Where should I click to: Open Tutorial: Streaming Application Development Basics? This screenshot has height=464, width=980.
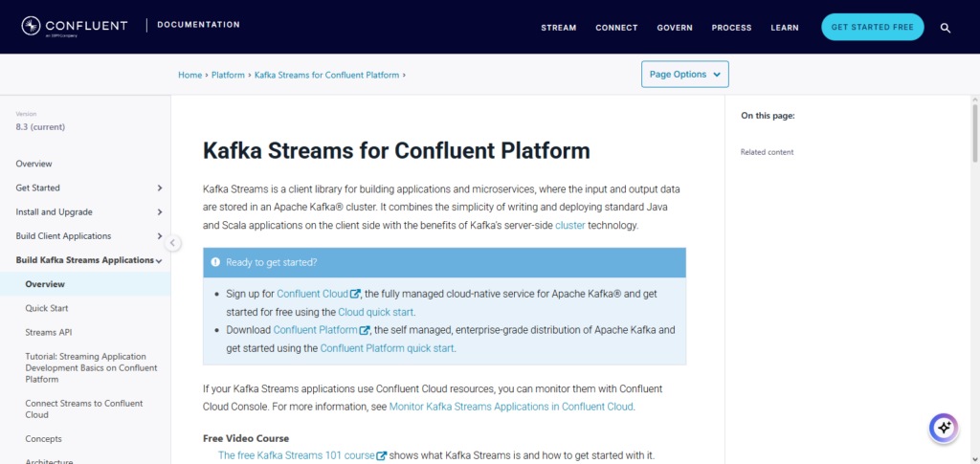tap(91, 367)
